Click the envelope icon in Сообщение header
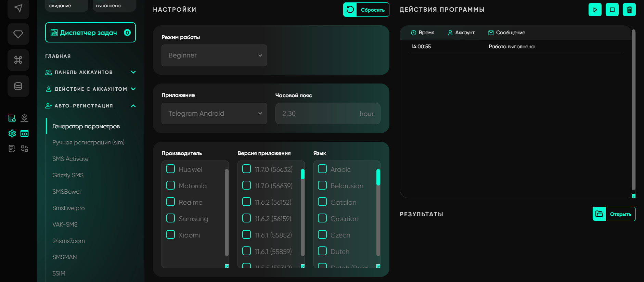Image resolution: width=644 pixels, height=282 pixels. 491,33
